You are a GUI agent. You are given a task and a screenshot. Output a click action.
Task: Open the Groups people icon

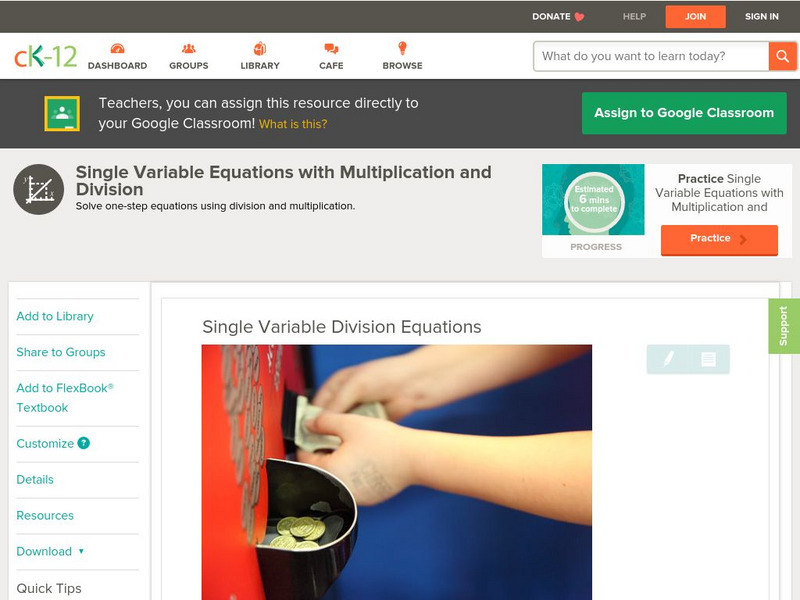click(x=189, y=48)
